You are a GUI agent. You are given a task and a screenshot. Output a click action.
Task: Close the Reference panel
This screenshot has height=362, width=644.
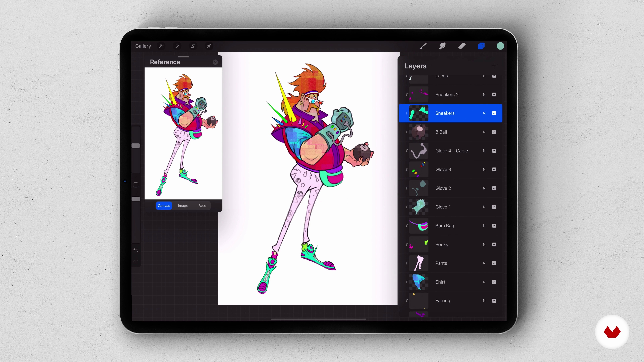(x=215, y=62)
